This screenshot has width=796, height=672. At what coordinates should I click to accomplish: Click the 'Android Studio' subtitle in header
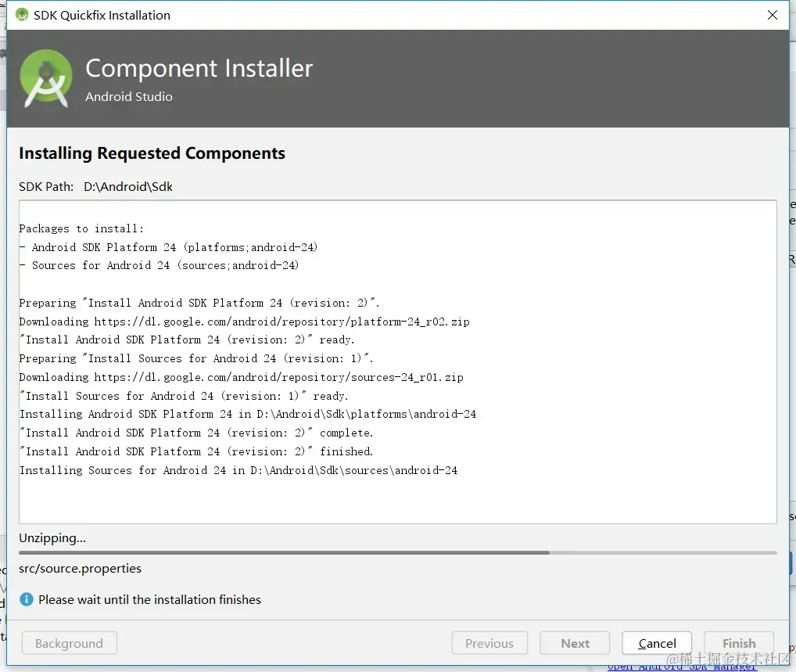129,96
